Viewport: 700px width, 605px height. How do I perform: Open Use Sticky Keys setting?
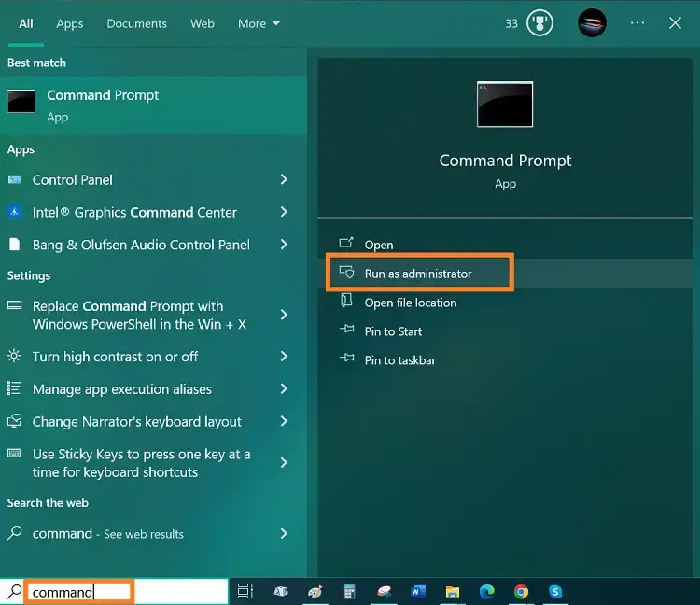[142, 463]
